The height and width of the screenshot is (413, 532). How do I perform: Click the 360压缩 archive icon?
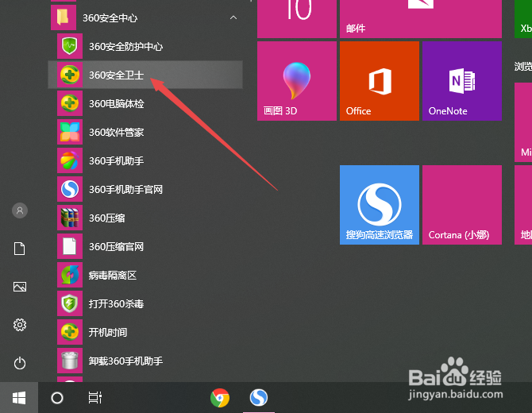click(x=70, y=218)
